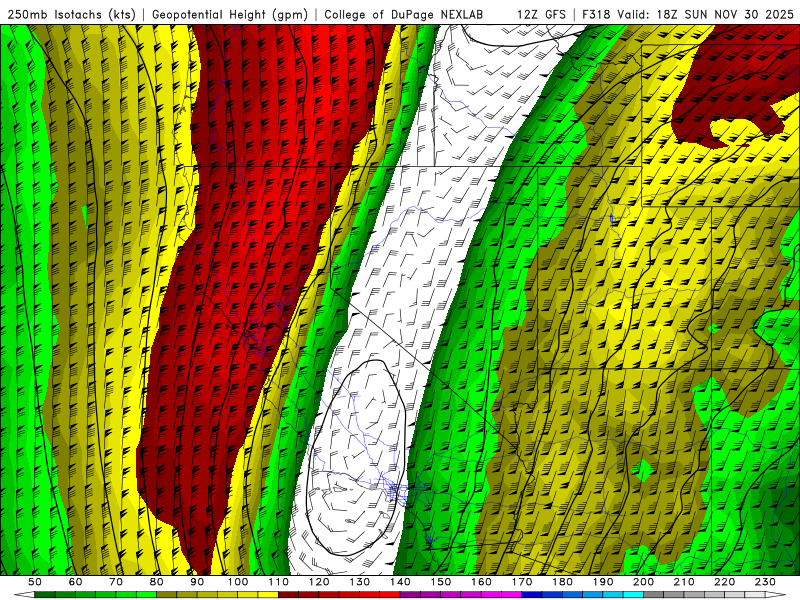Click the 'Valid: 18Z SUN NOV 30 2025' text
The height and width of the screenshot is (600, 800).
tap(705, 15)
